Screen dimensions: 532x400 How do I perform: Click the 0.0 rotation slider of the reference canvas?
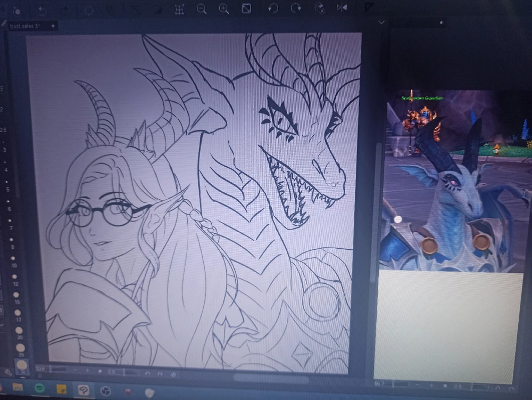tap(471, 386)
